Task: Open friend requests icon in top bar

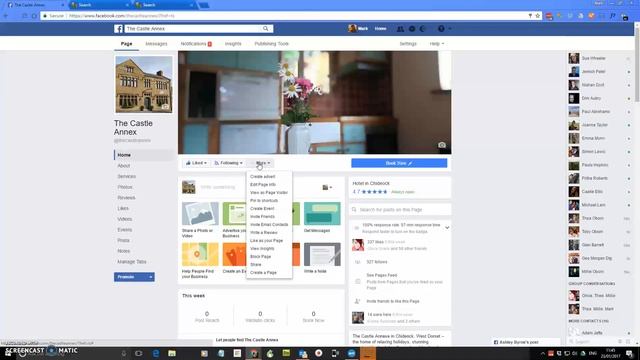Action: [400, 29]
